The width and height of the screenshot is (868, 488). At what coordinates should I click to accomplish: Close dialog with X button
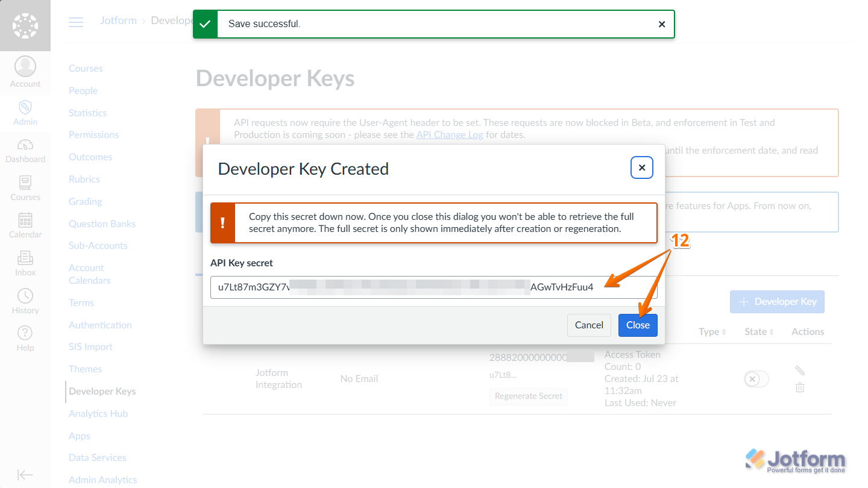coord(642,168)
